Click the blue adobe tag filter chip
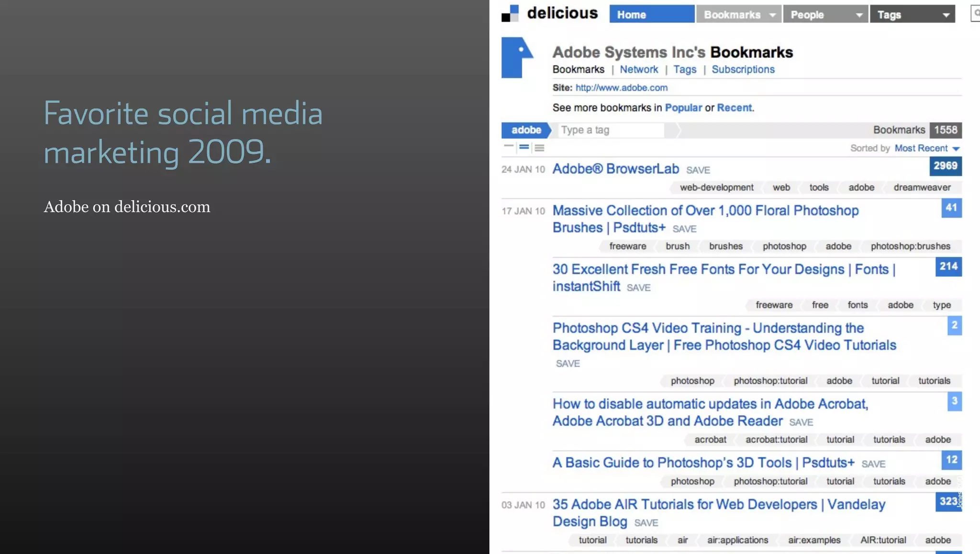This screenshot has height=554, width=980. coord(526,130)
